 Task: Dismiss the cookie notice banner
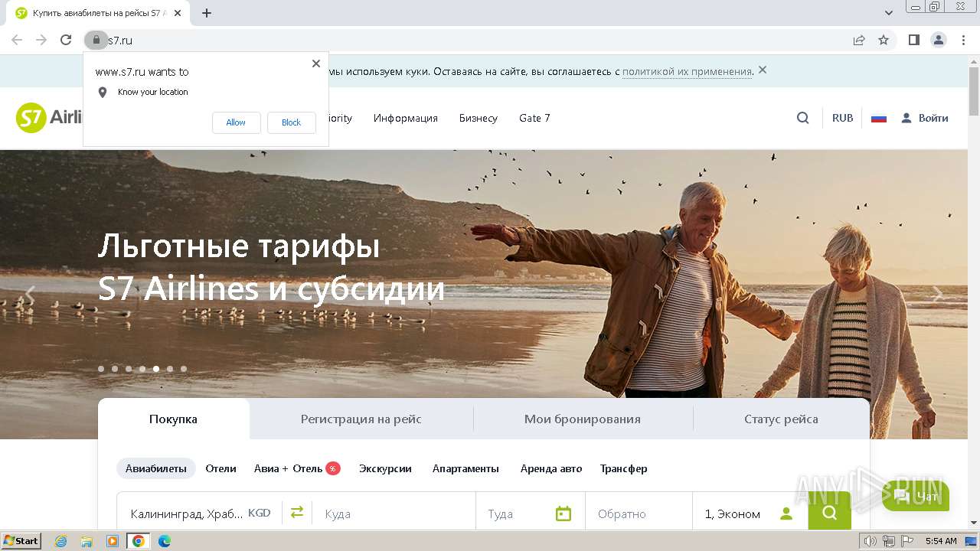tap(763, 70)
